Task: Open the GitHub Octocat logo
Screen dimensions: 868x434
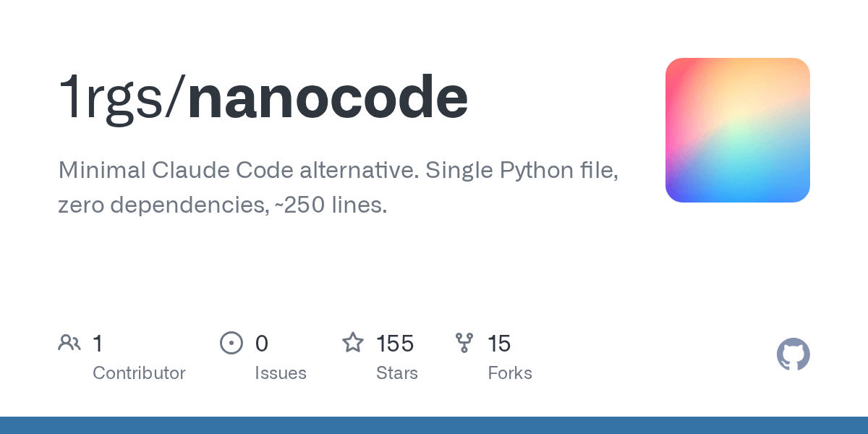Action: [793, 354]
